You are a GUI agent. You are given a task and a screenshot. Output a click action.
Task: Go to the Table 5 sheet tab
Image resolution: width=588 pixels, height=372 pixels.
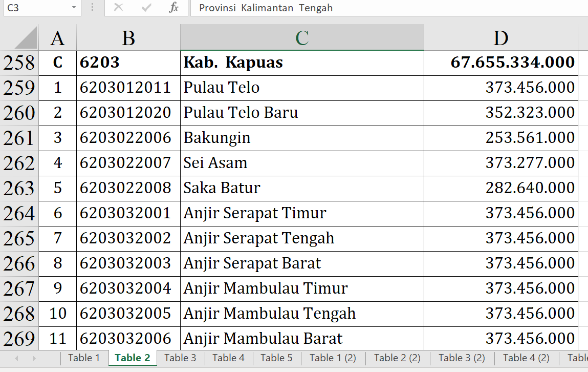tap(276, 358)
